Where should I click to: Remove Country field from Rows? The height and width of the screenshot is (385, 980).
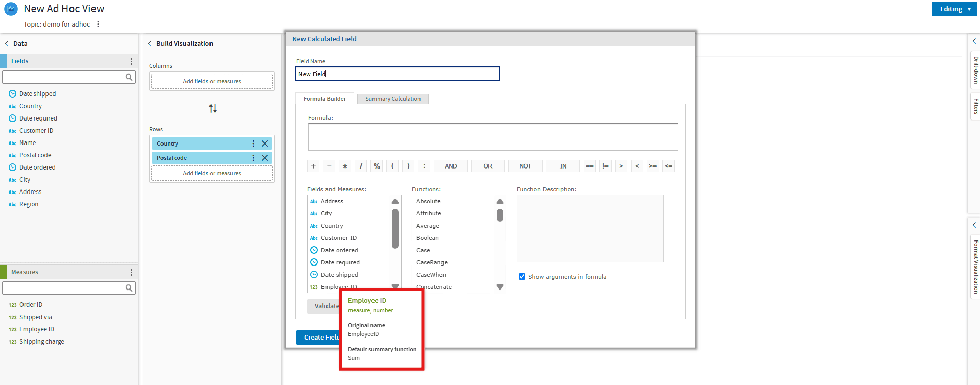click(x=265, y=143)
